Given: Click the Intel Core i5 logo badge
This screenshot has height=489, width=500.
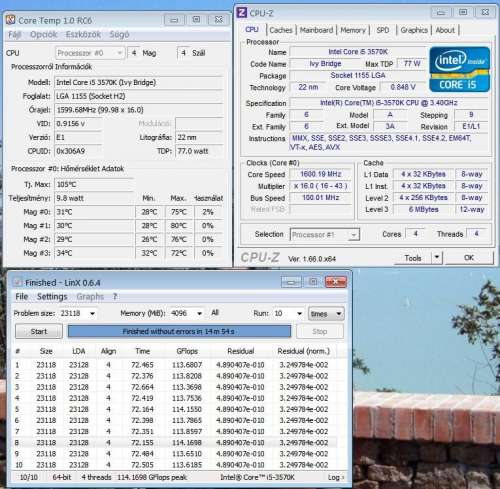Looking at the screenshot, I should pos(459,69).
